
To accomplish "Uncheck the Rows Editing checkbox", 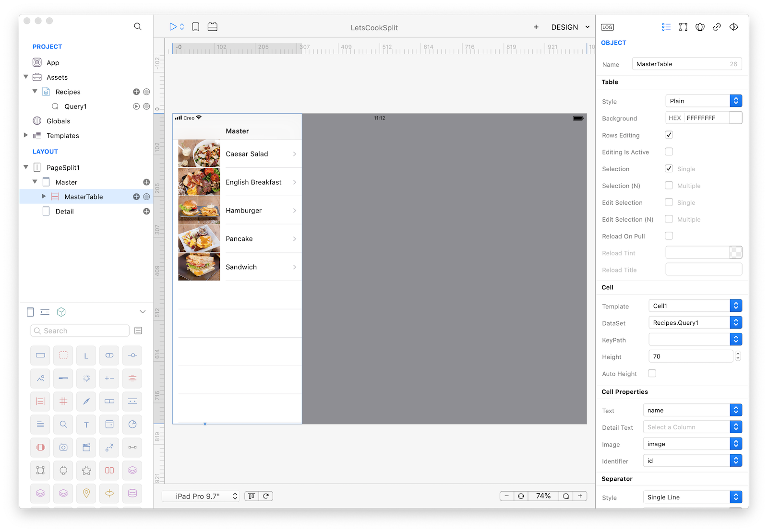I will point(669,135).
